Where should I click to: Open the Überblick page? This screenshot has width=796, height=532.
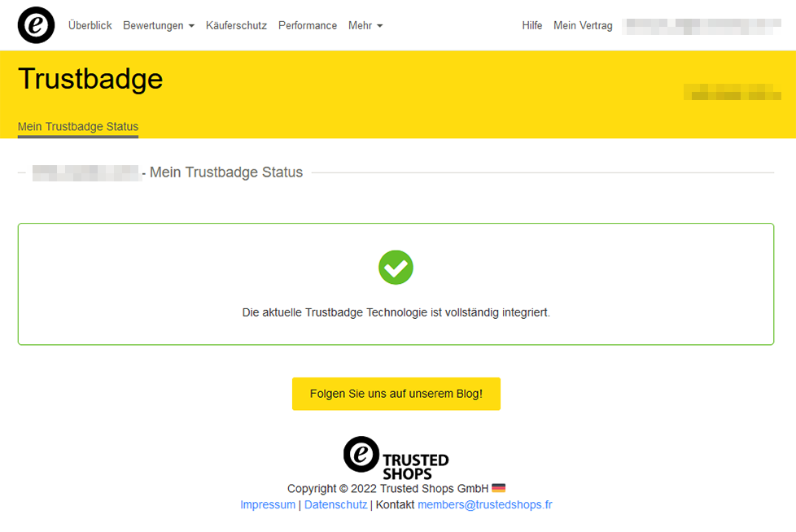[90, 25]
